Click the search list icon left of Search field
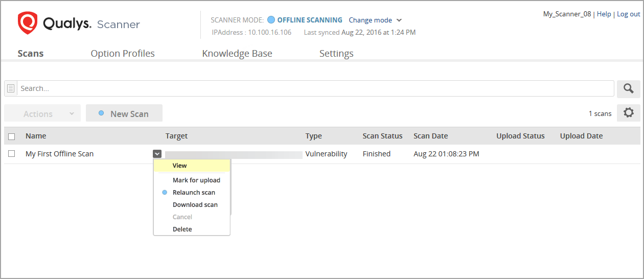 tap(11, 88)
